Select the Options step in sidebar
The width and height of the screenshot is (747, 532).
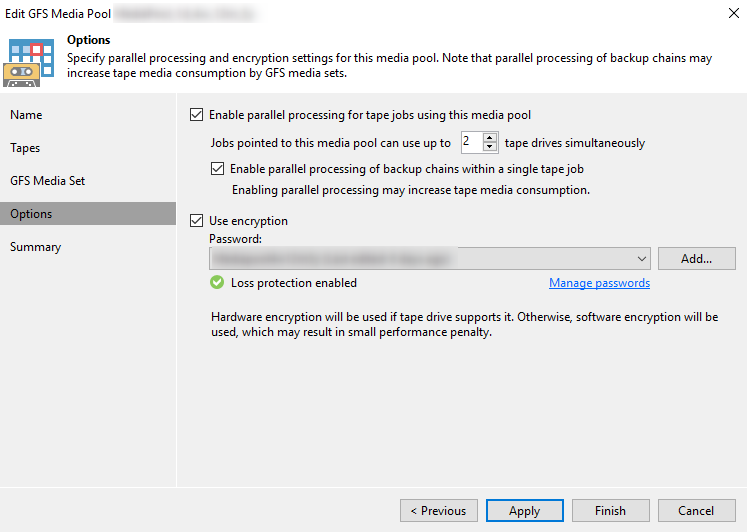point(31,214)
